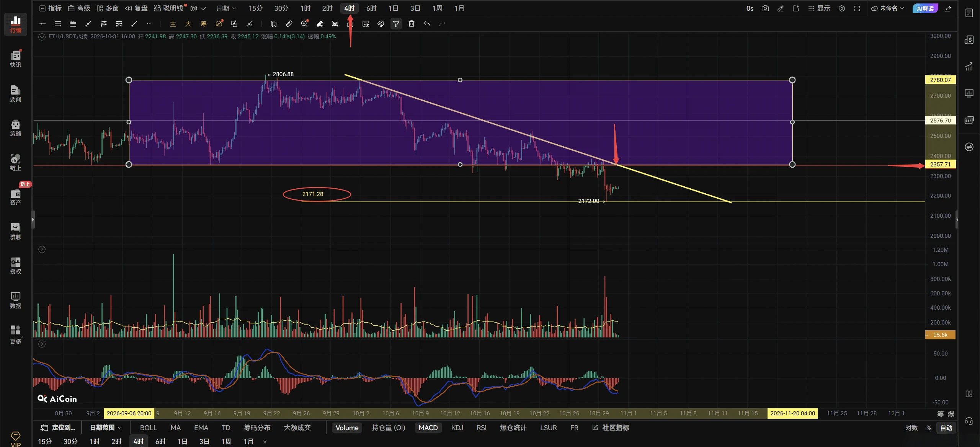Click the 2357.71 price axis label
Viewport: 980px width, 447px height.
(940, 165)
